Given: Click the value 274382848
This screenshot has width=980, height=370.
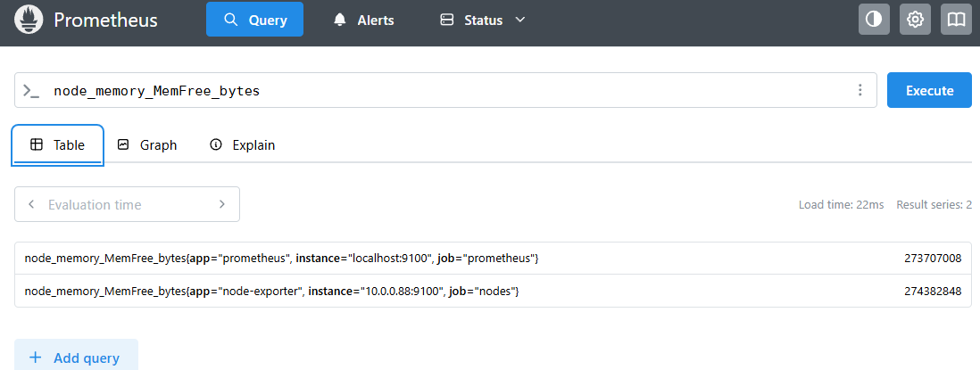Looking at the screenshot, I should [933, 291].
